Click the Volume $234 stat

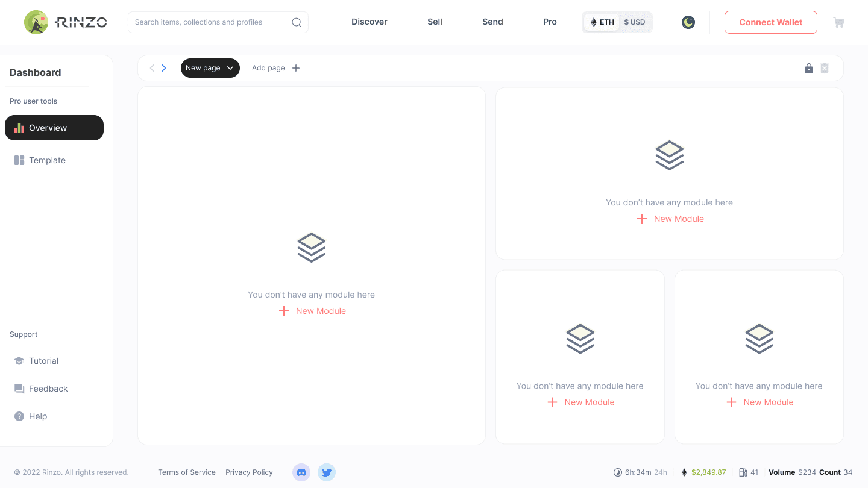(792, 472)
